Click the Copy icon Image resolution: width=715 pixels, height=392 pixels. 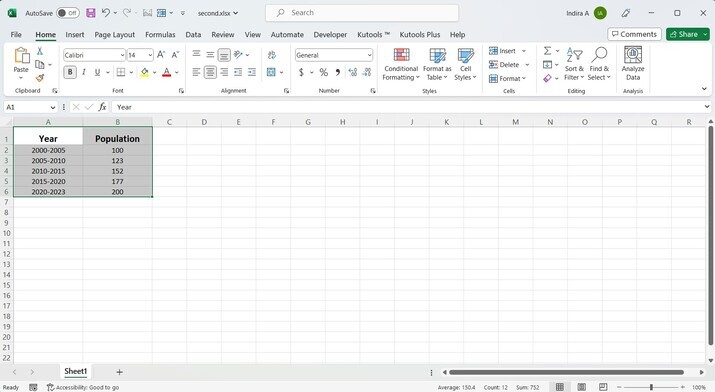tap(40, 64)
